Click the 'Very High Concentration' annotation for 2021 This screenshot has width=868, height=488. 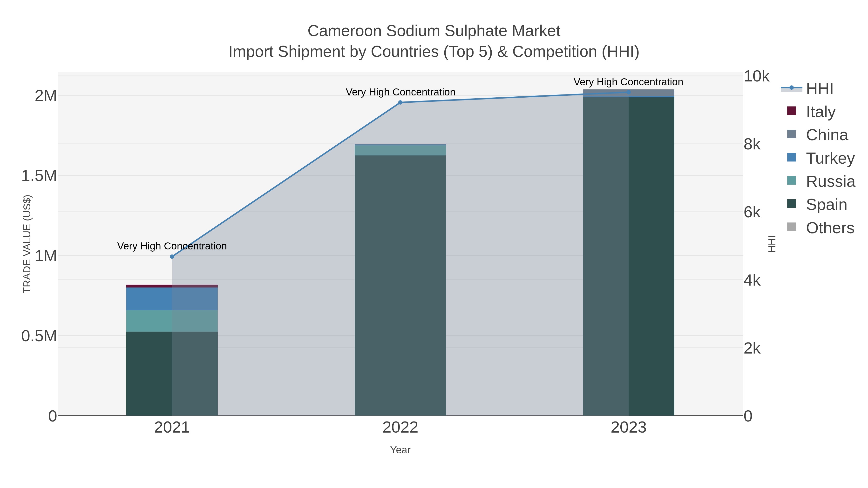point(172,246)
